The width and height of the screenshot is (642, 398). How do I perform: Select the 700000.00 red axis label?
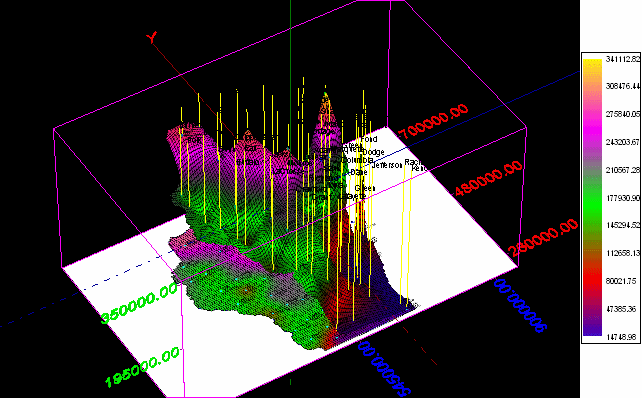(x=433, y=121)
